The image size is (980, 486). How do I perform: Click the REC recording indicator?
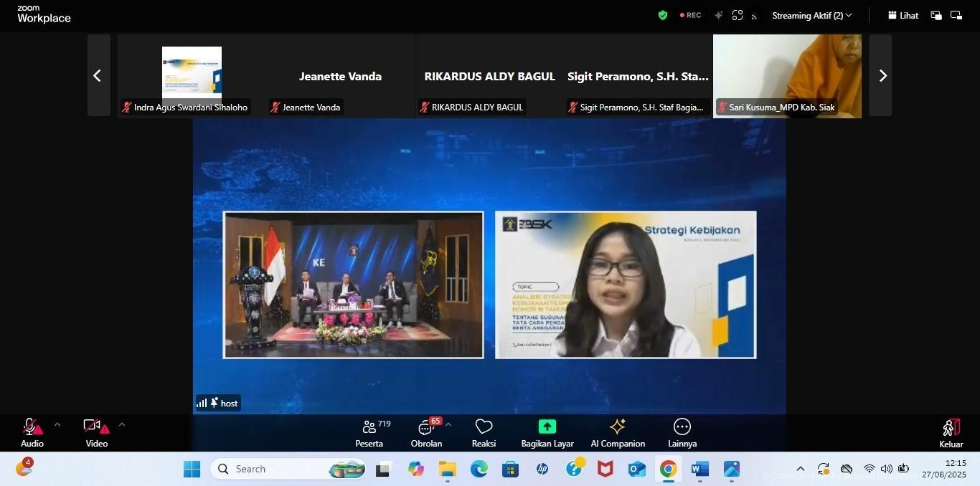tap(691, 15)
